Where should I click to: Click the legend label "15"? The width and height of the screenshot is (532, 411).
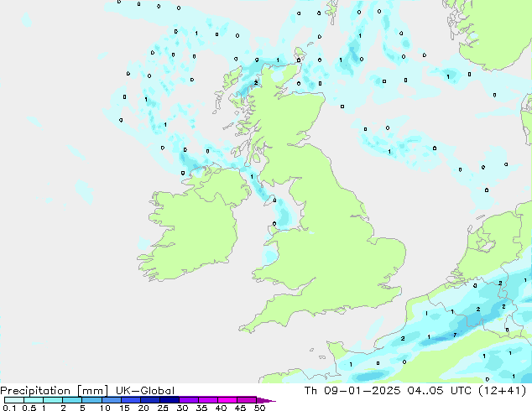pos(124,408)
